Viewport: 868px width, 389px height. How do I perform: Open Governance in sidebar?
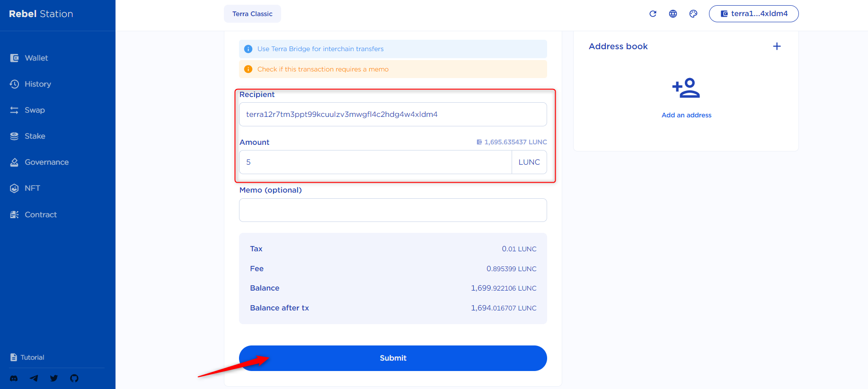39,162
